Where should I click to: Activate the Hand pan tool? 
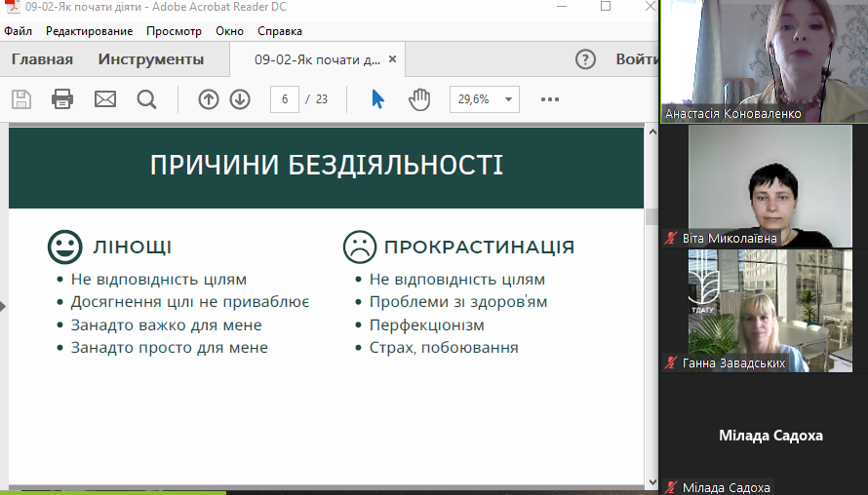click(x=419, y=98)
